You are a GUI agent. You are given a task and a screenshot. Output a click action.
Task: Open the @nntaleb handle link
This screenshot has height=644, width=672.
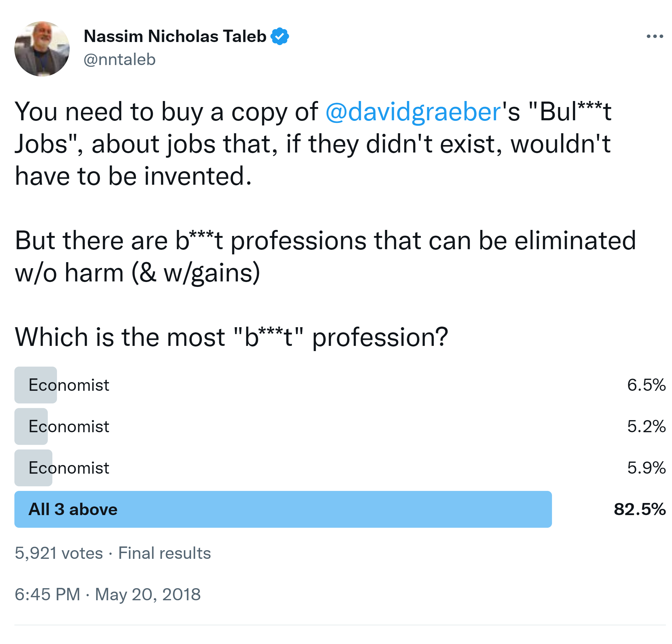[119, 60]
